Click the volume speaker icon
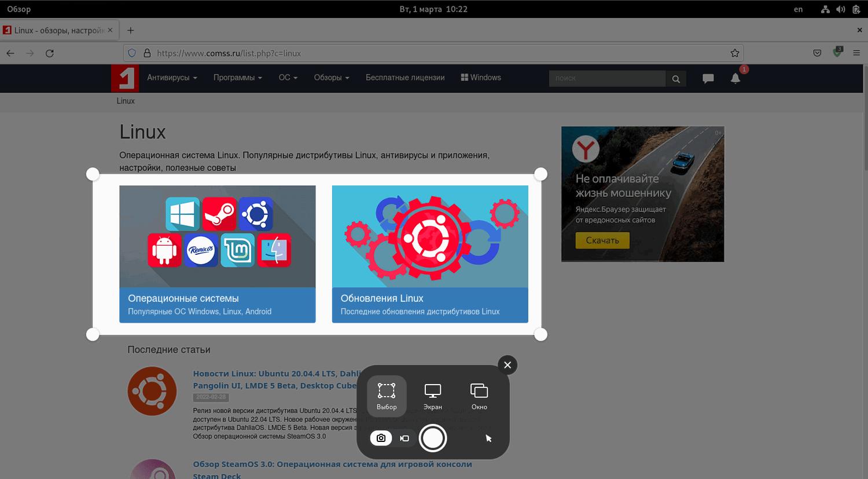This screenshot has width=868, height=479. coord(841,9)
